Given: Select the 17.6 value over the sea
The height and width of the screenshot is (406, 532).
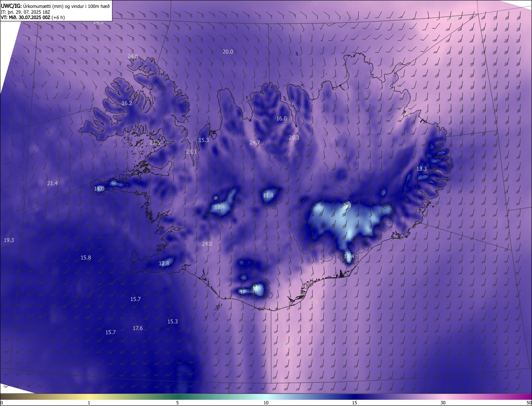Looking at the screenshot, I should pos(138,328).
